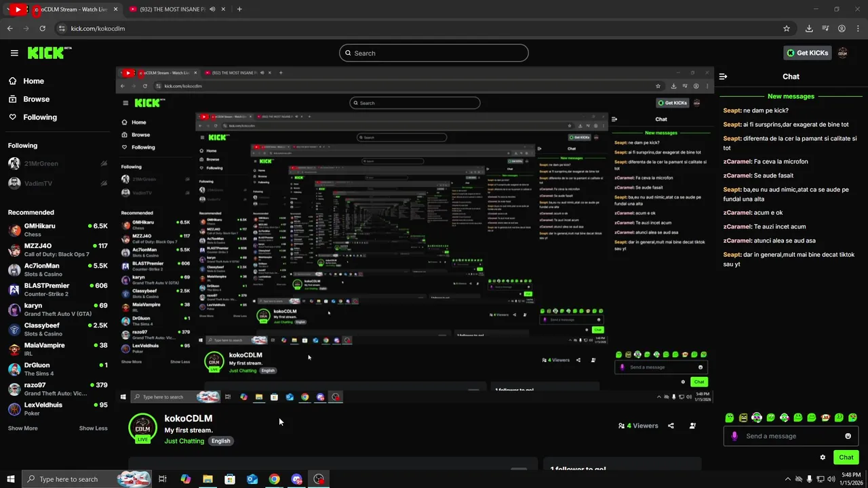Screen dimensions: 868x488
Task: Go back in the browser
Action: click(x=9, y=28)
